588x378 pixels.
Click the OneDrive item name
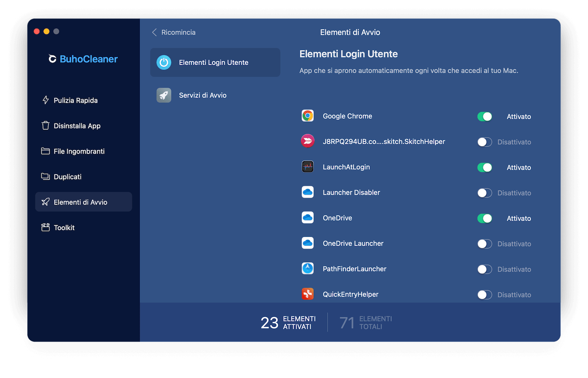pyautogui.click(x=337, y=218)
